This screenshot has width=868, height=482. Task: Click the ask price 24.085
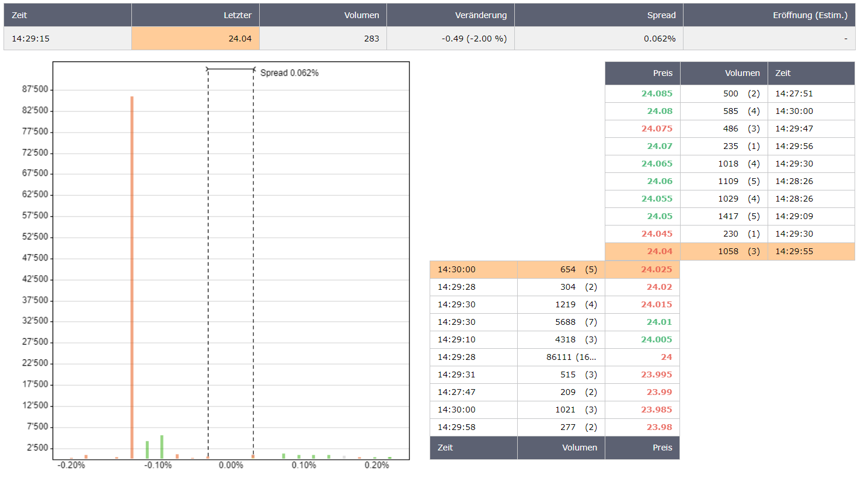(657, 93)
